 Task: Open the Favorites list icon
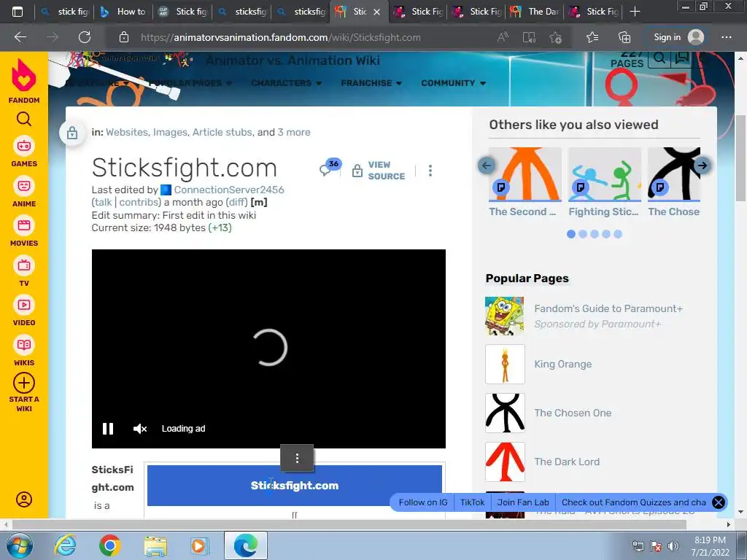592,37
